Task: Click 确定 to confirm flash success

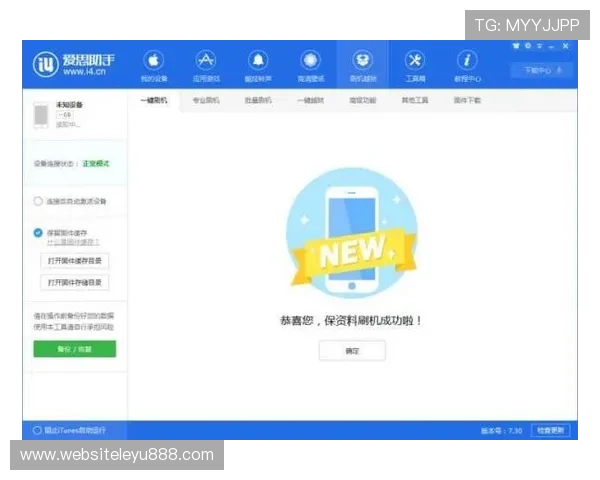Action: tap(352, 351)
